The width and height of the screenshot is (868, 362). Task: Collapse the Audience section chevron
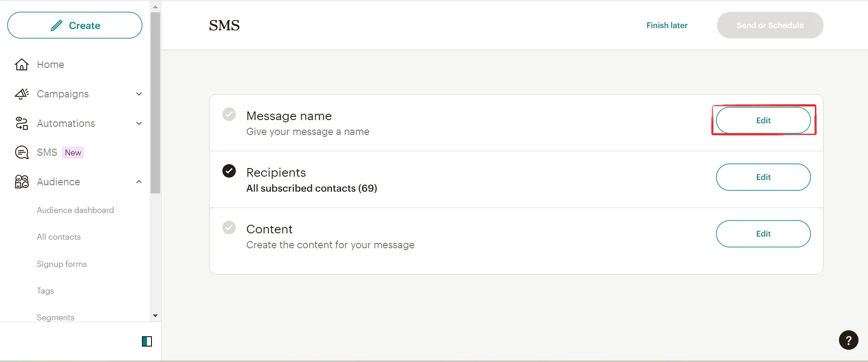(x=139, y=182)
